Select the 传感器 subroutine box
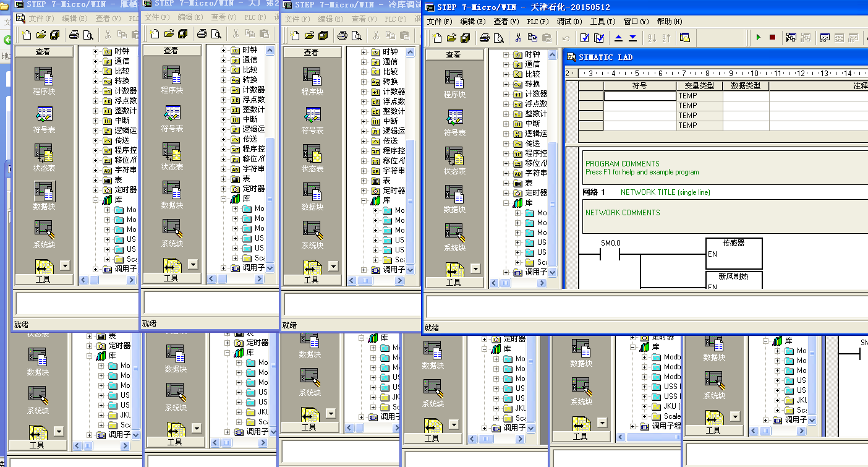Screen dimensions: 868x467 734,254
